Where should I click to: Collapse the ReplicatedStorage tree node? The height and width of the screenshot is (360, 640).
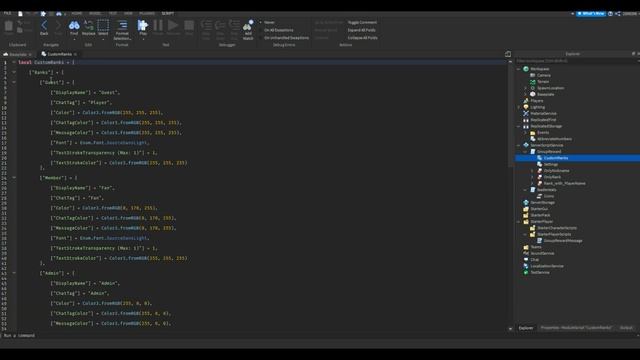[519, 126]
